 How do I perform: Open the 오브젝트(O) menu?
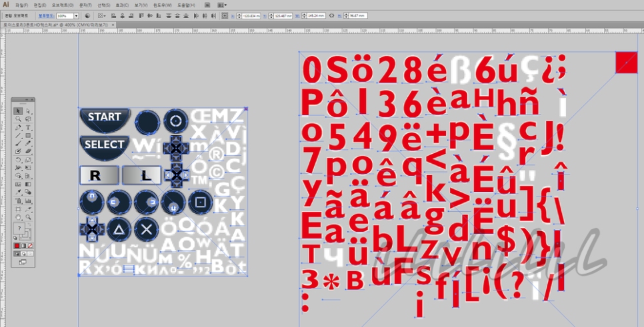coord(63,5)
